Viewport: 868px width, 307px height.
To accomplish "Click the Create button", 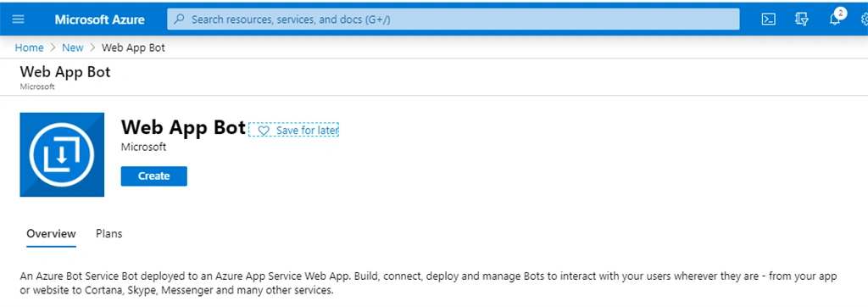I will [154, 176].
